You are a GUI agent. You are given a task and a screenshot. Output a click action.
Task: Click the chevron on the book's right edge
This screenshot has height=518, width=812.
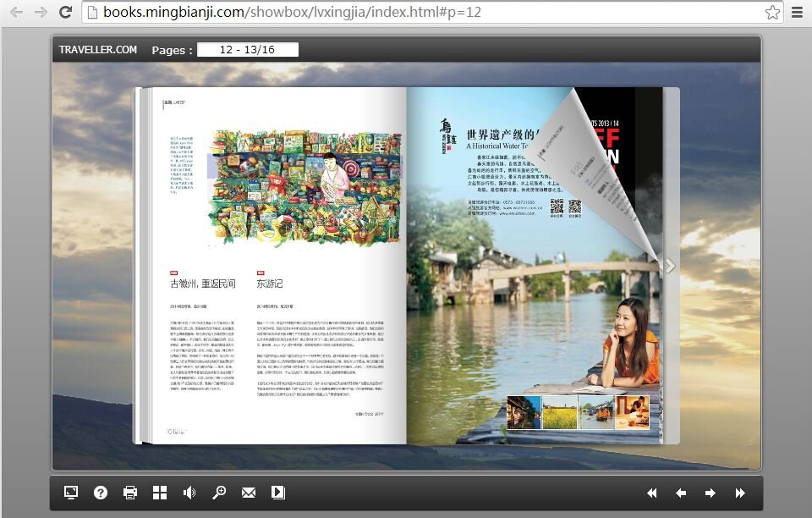click(670, 266)
